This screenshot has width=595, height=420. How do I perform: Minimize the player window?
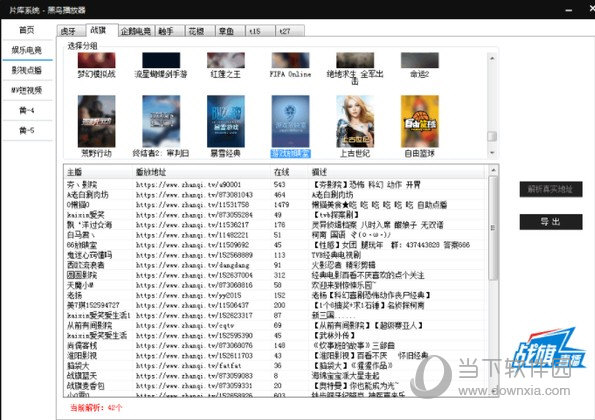568,10
